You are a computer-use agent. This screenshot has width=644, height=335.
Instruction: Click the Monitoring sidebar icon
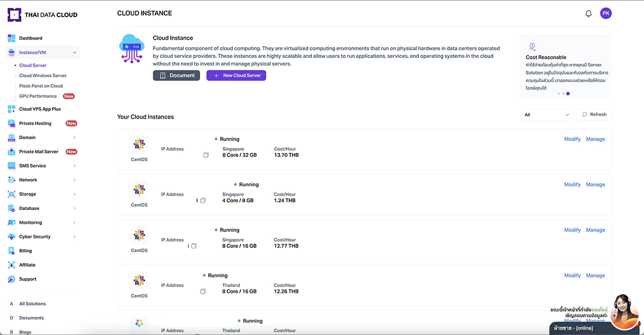11,222
